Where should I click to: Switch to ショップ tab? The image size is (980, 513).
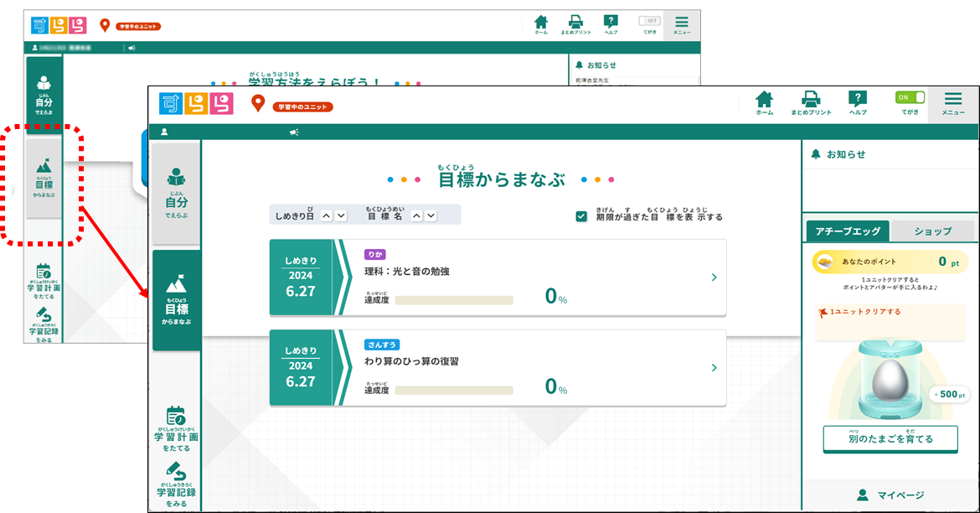933,231
